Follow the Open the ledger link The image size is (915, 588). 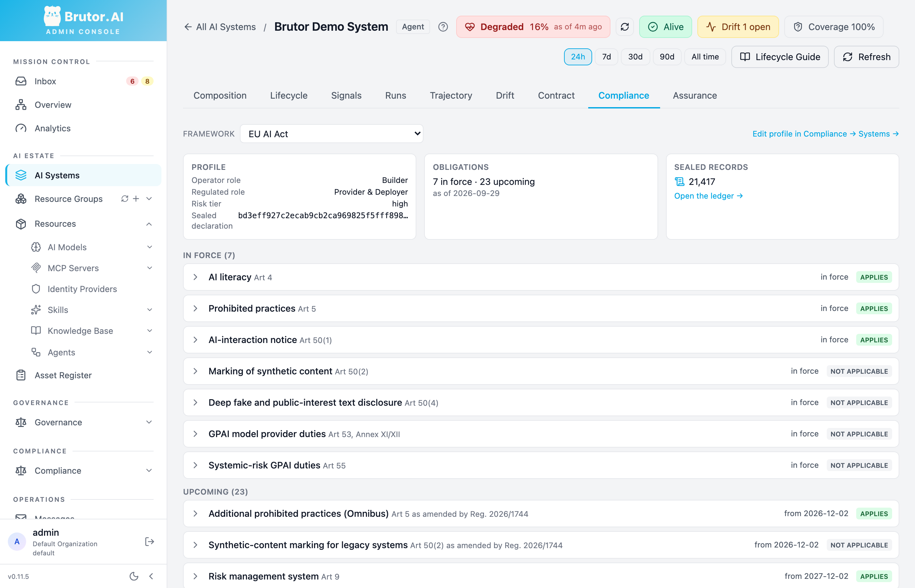click(708, 196)
